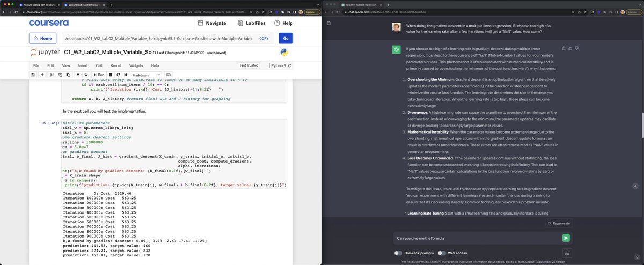Copy selected cells icon in Jupyter toolbar

point(59,75)
